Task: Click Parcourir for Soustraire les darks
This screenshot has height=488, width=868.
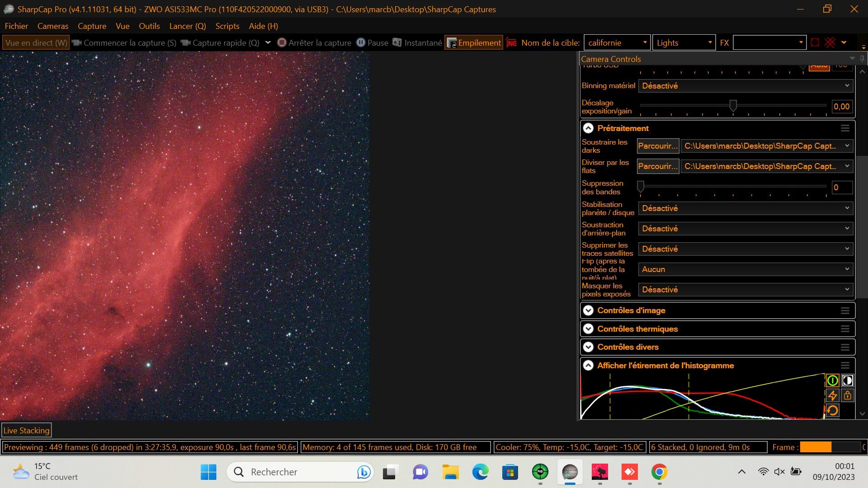Action: pos(658,146)
